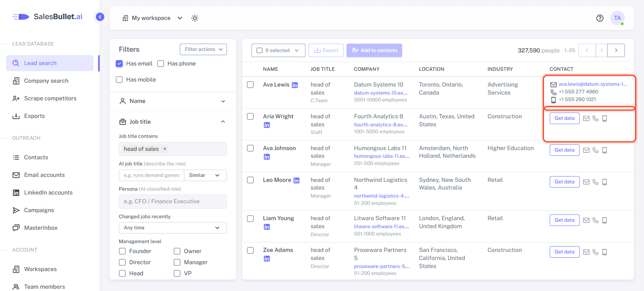Go to Scrape competitors
Viewport: 644px width, 291px height.
[50, 98]
